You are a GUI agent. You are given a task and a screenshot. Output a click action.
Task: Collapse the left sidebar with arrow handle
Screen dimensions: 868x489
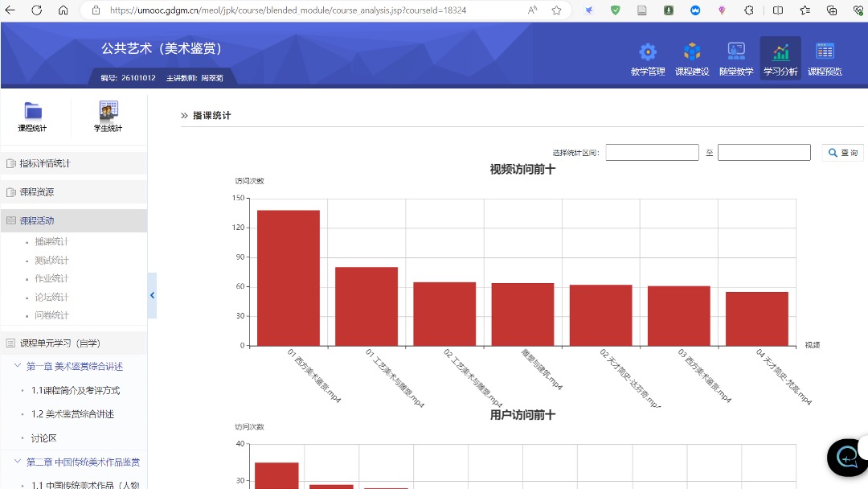click(x=152, y=295)
